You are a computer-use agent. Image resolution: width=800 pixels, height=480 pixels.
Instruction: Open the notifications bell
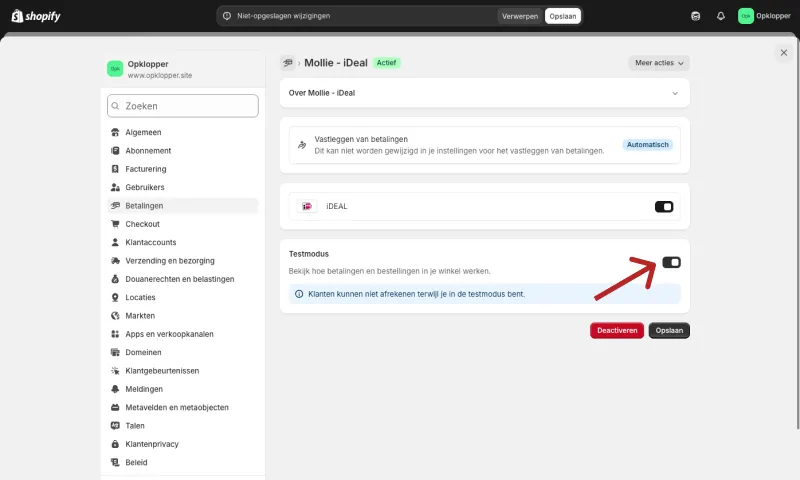point(720,16)
